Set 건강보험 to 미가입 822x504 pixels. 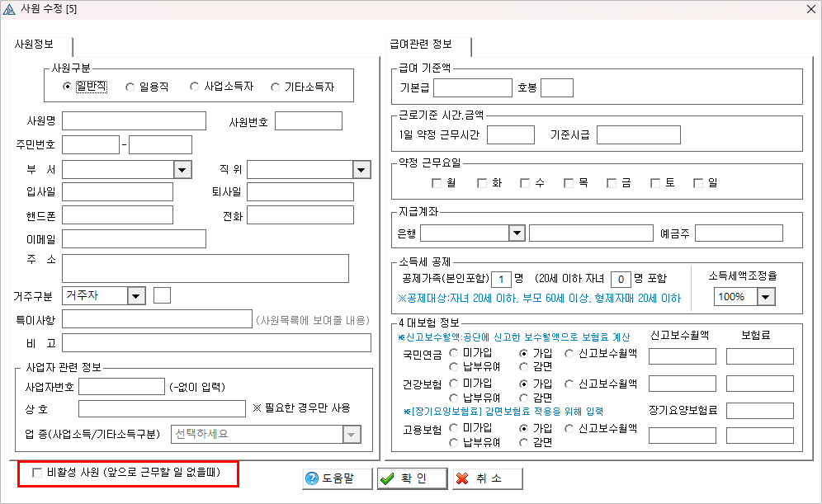pos(454,384)
